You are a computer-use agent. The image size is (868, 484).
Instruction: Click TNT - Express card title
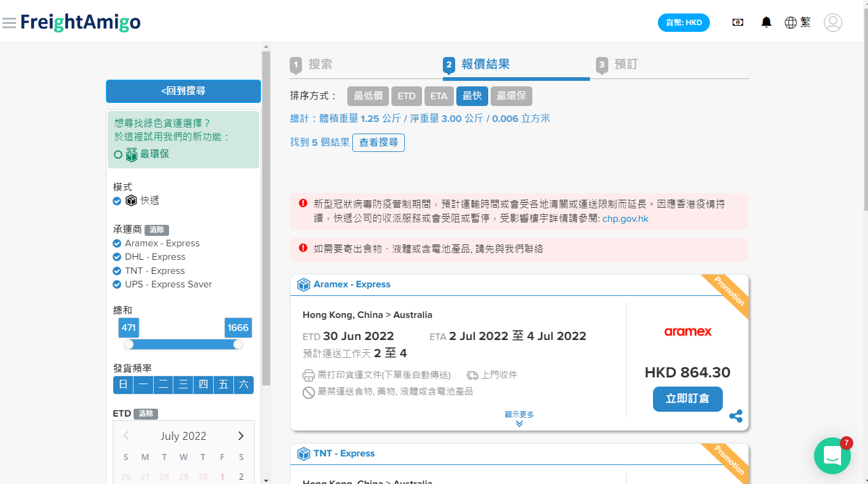pyautogui.click(x=344, y=453)
